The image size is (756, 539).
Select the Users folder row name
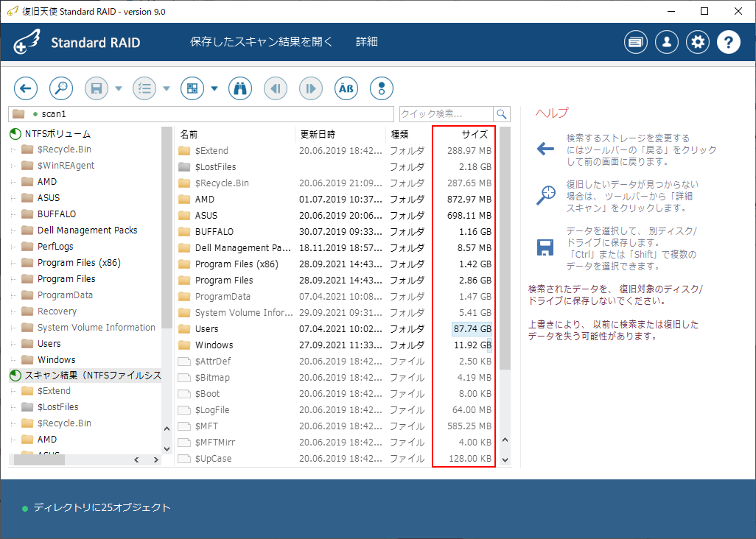(207, 329)
